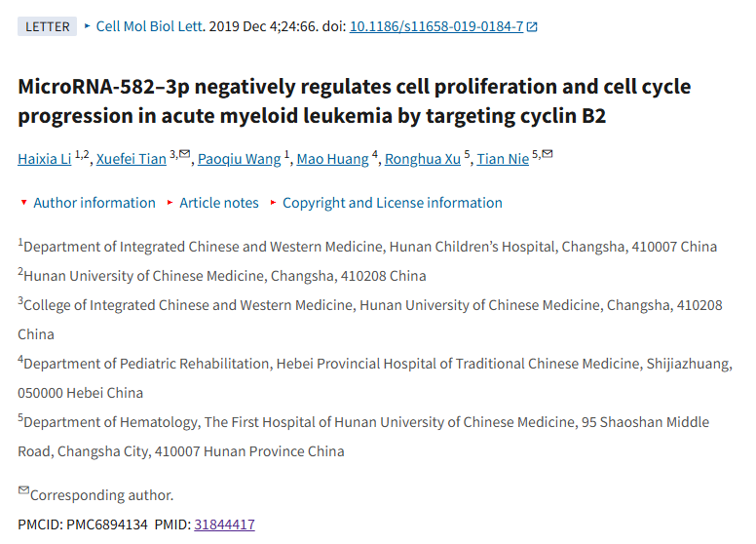Click the external link icon beside the DOI
The width and height of the screenshot is (756, 544).
[x=532, y=27]
